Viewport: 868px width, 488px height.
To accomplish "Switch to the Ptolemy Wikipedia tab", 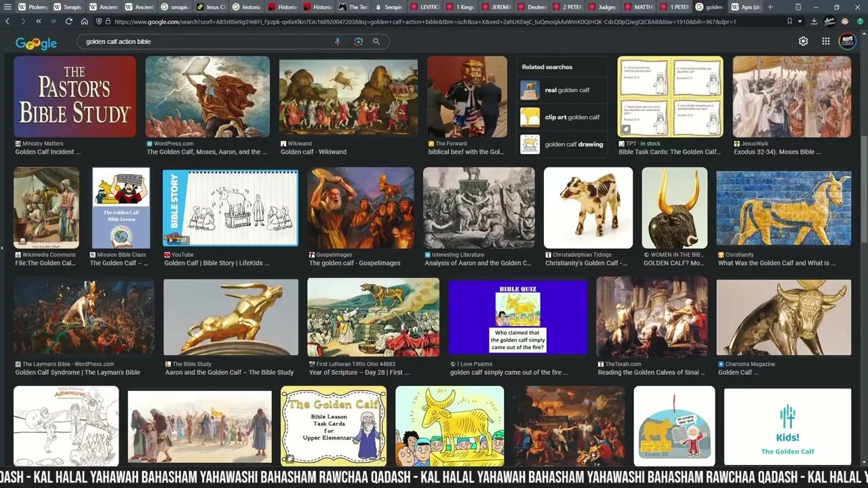I will pos(33,7).
